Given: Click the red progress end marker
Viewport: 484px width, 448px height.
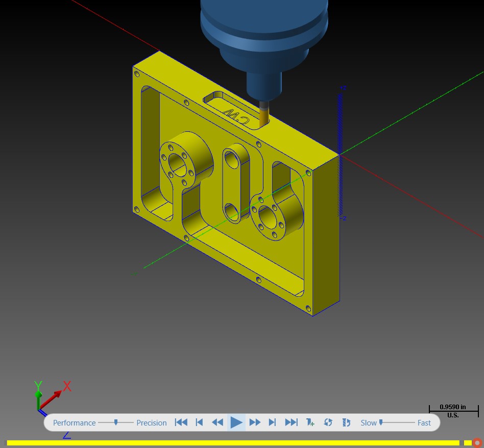Looking at the screenshot, I should pyautogui.click(x=477, y=443).
